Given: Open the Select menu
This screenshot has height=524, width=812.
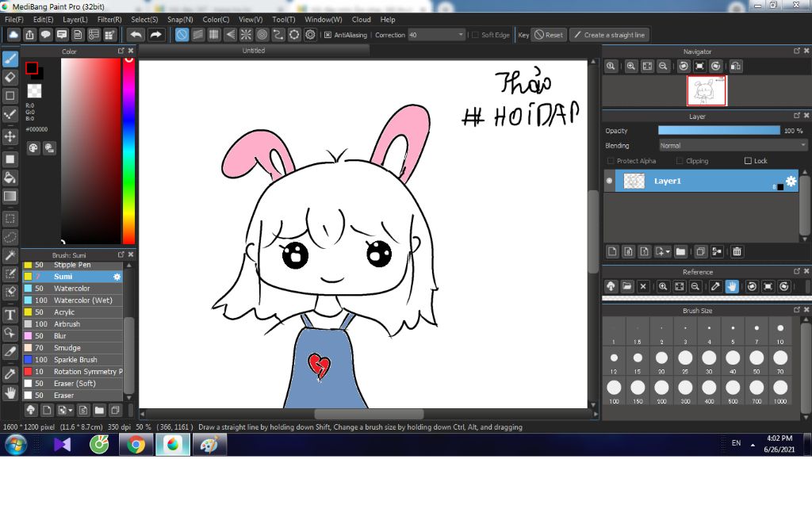Looking at the screenshot, I should (144, 19).
